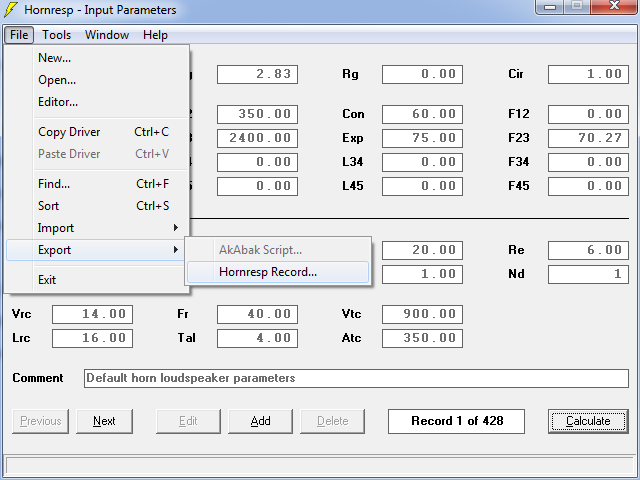This screenshot has width=640, height=480.
Task: Click the Lrc field showing 16.00
Action: pos(92,338)
